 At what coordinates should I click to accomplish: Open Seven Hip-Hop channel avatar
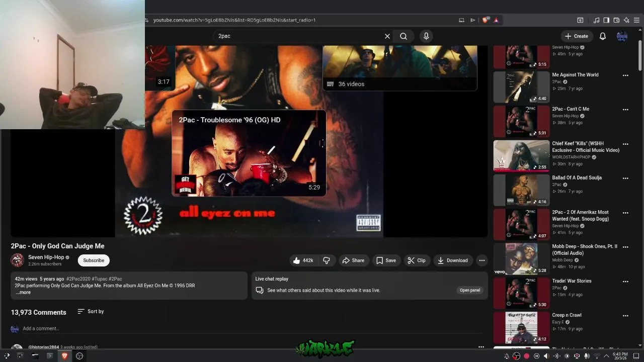pos(18,260)
